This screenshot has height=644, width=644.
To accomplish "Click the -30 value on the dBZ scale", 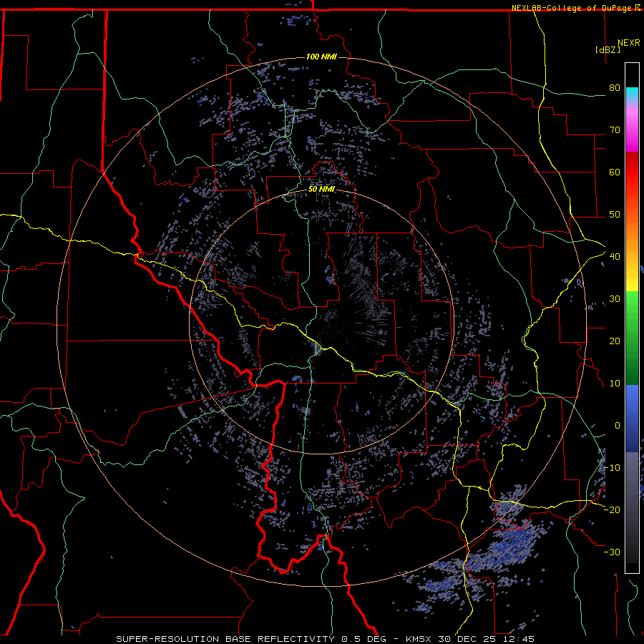I will pos(612,552).
